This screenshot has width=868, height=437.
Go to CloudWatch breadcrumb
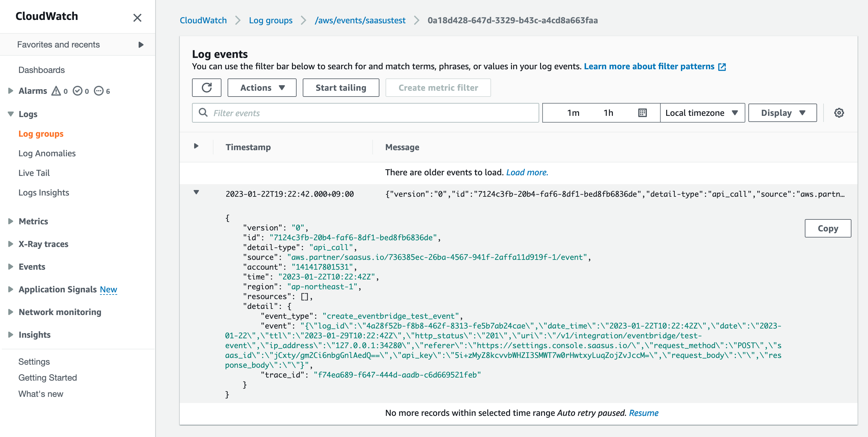[203, 20]
